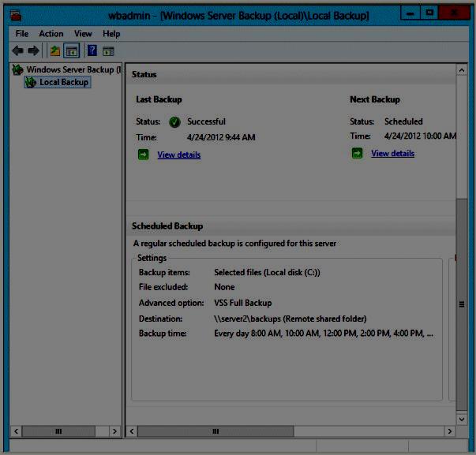Image resolution: width=476 pixels, height=455 pixels.
Task: Click the main pane scroll-up arrow
Action: click(x=462, y=70)
